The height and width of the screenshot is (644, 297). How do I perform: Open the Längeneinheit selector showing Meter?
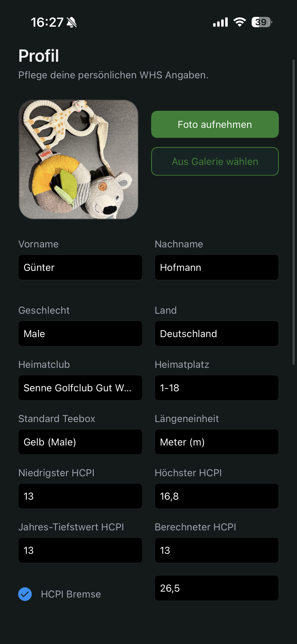point(216,442)
